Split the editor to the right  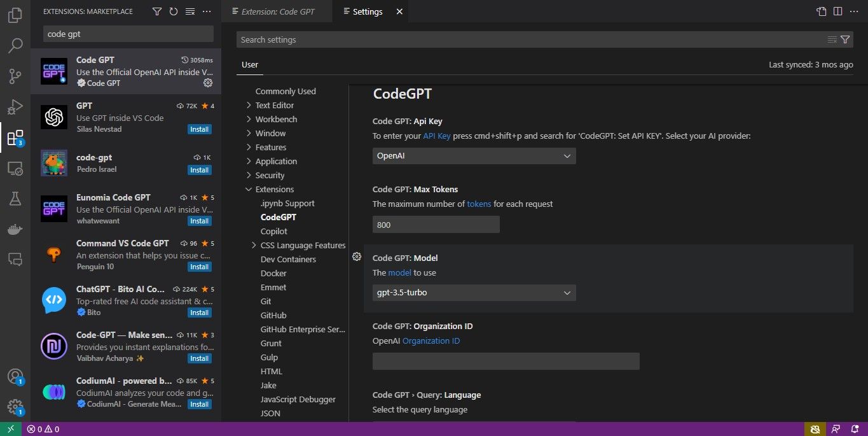[837, 11]
